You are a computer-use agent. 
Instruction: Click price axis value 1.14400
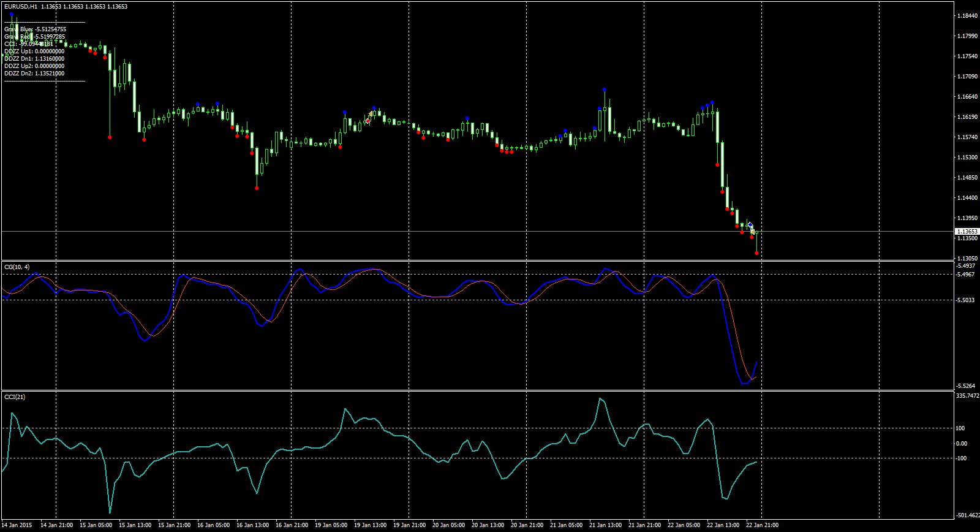(967, 198)
